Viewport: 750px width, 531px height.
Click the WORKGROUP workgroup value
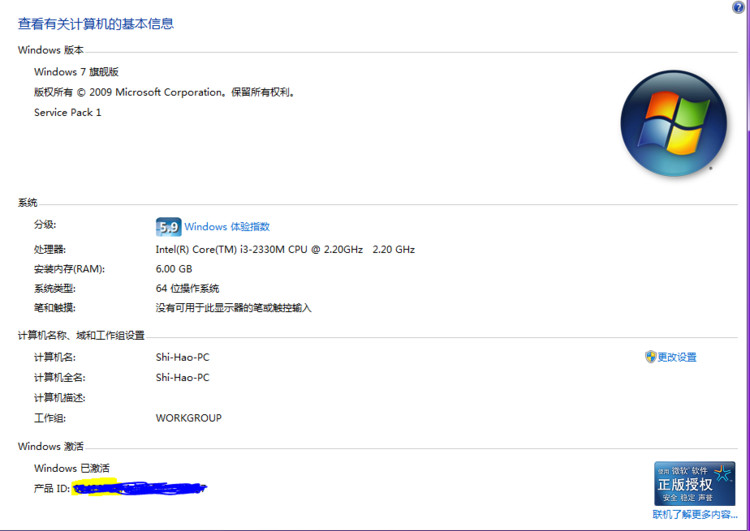[x=189, y=418]
